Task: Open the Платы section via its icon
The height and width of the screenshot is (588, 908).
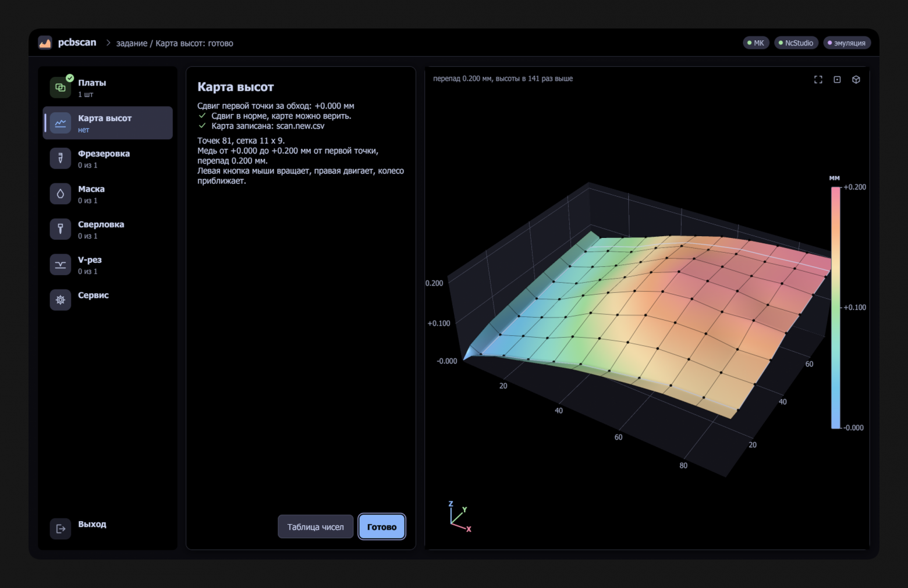Action: pyautogui.click(x=61, y=88)
